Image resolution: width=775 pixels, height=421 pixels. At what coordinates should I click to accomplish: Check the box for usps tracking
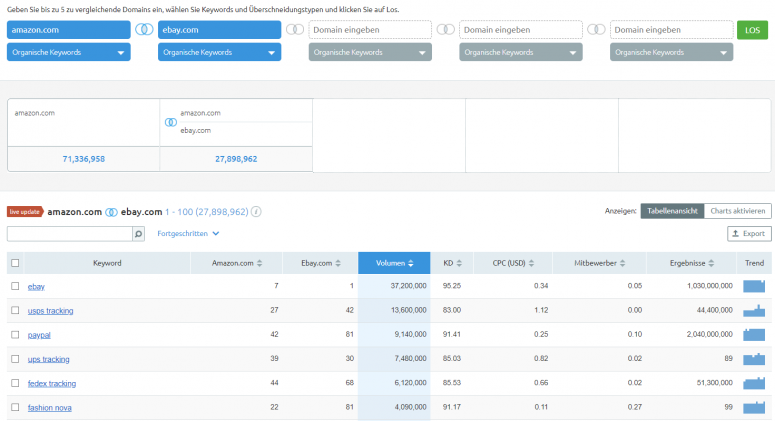click(15, 310)
